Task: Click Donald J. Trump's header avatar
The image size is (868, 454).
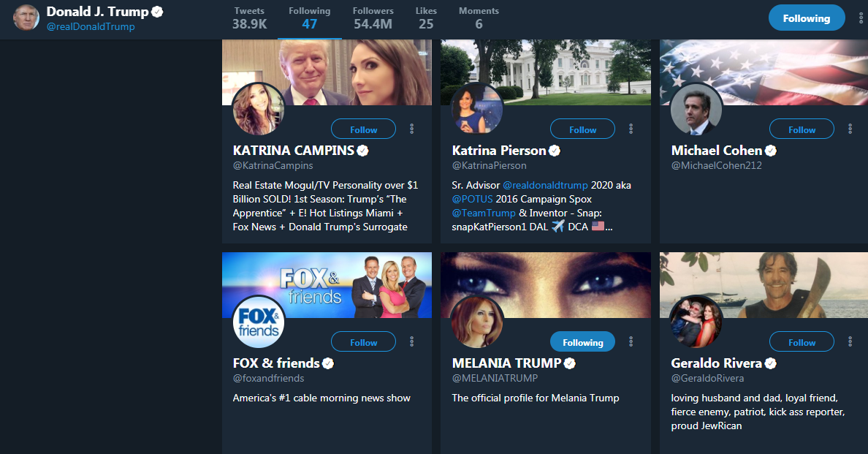Action: point(26,18)
